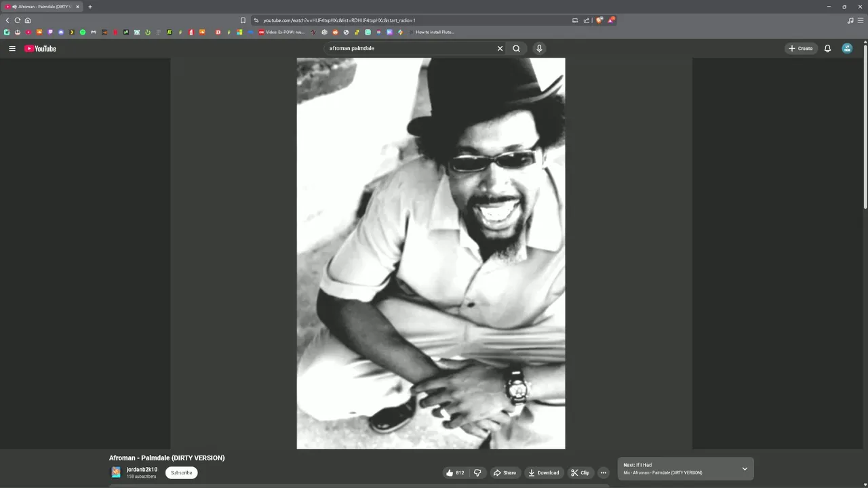The width and height of the screenshot is (868, 488).
Task: Select the Afroman - Palmdale tab
Action: coord(43,7)
